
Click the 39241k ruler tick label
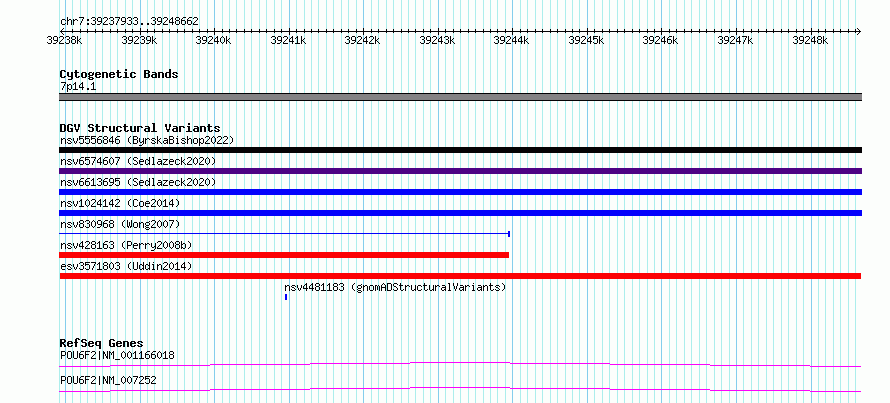[x=288, y=40]
